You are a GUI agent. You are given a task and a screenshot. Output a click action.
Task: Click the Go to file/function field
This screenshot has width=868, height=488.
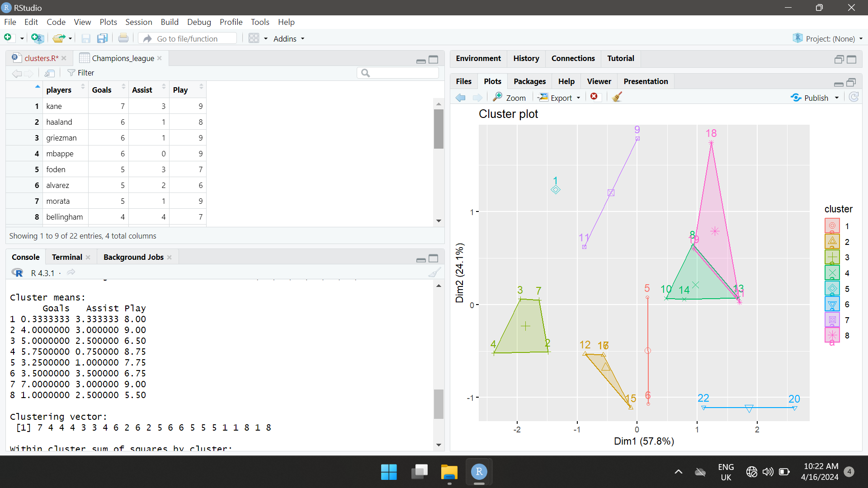tap(187, 39)
